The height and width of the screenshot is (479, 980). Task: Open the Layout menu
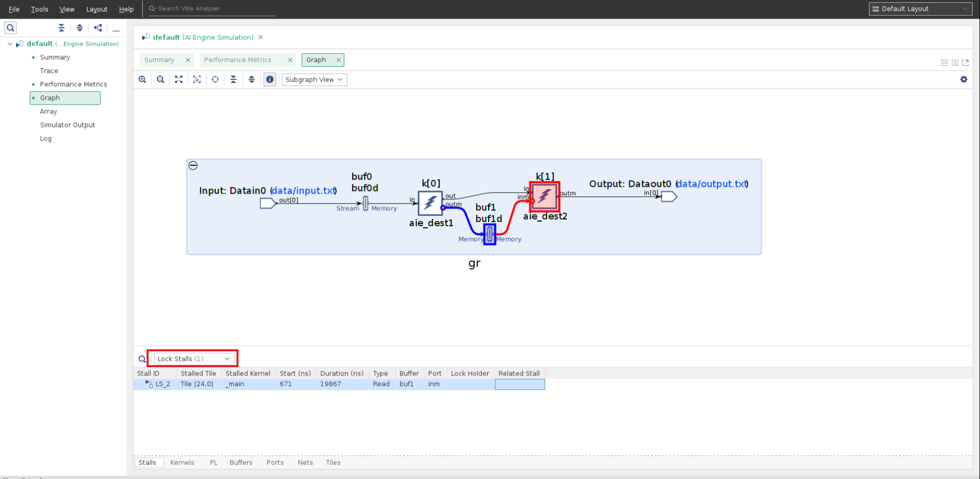tap(97, 9)
